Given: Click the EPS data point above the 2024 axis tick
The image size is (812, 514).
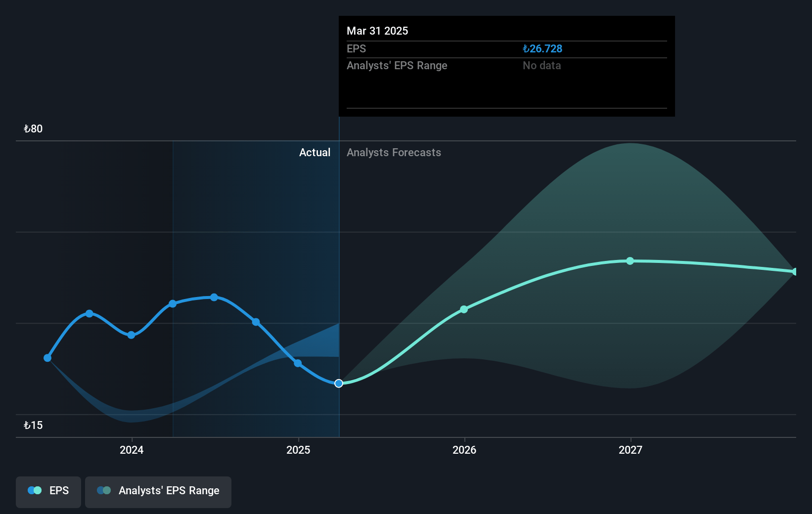Looking at the screenshot, I should [131, 335].
